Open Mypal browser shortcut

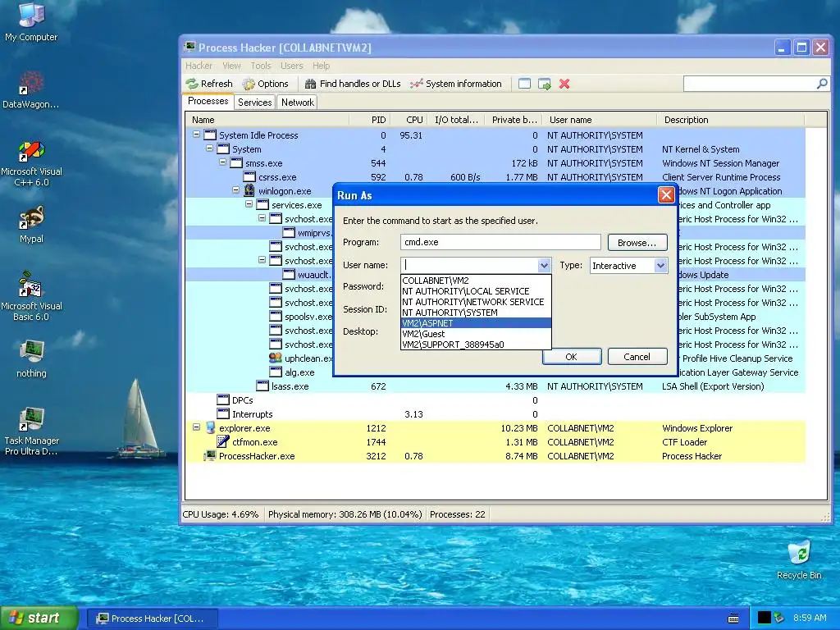[x=31, y=224]
